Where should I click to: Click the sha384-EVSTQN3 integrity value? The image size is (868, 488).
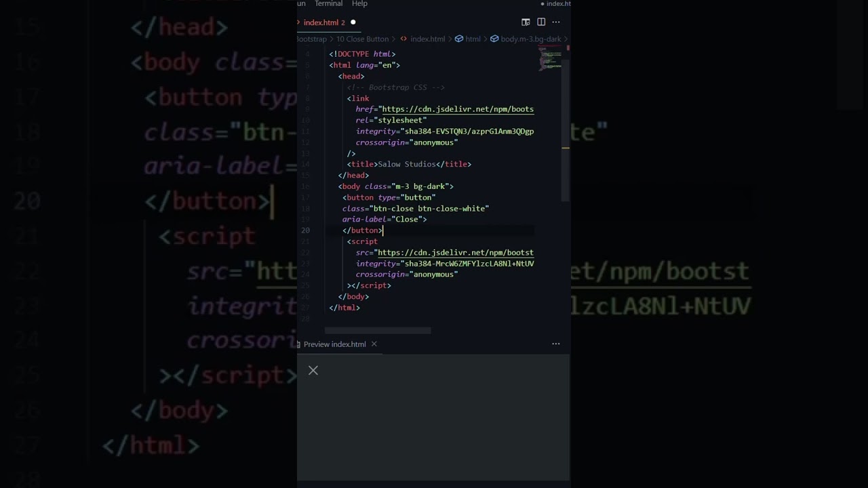[469, 131]
